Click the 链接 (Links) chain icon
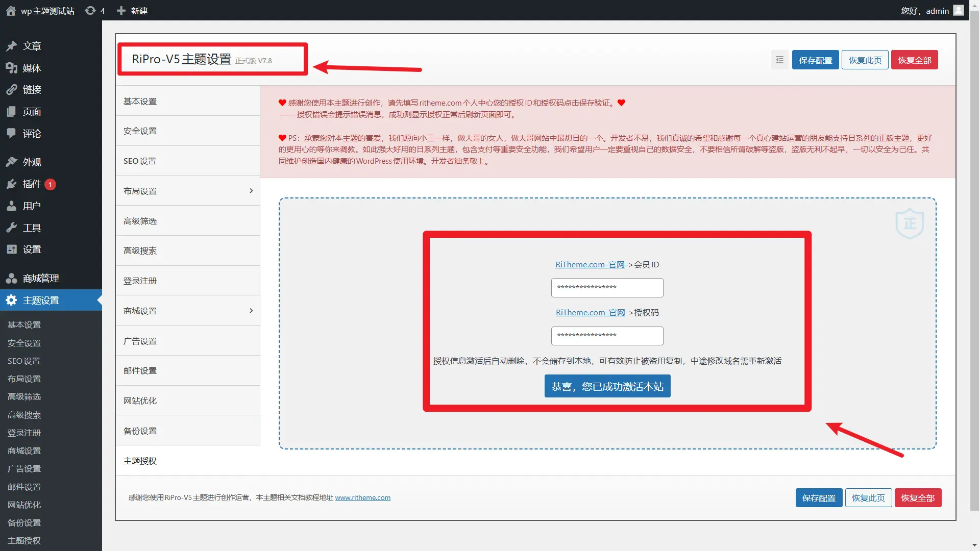Screen dimensions: 980x551 11,90
